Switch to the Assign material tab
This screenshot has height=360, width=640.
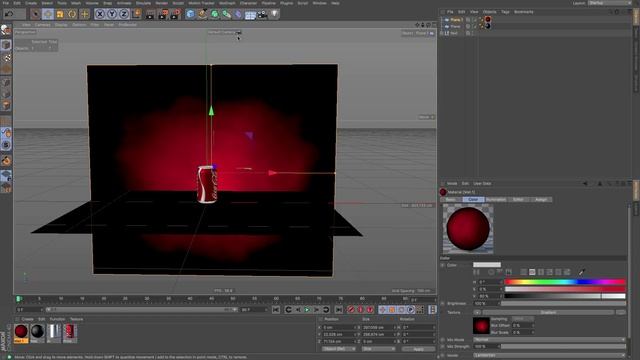click(541, 200)
